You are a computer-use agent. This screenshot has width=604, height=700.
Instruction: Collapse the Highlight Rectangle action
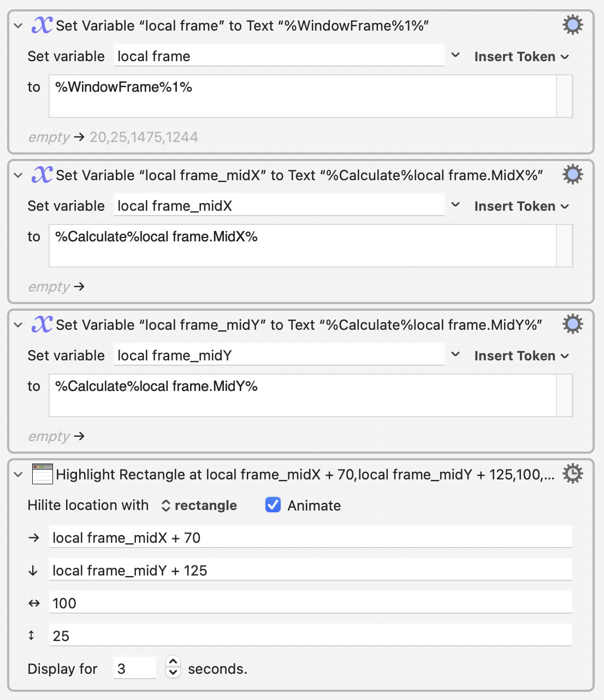pos(18,474)
